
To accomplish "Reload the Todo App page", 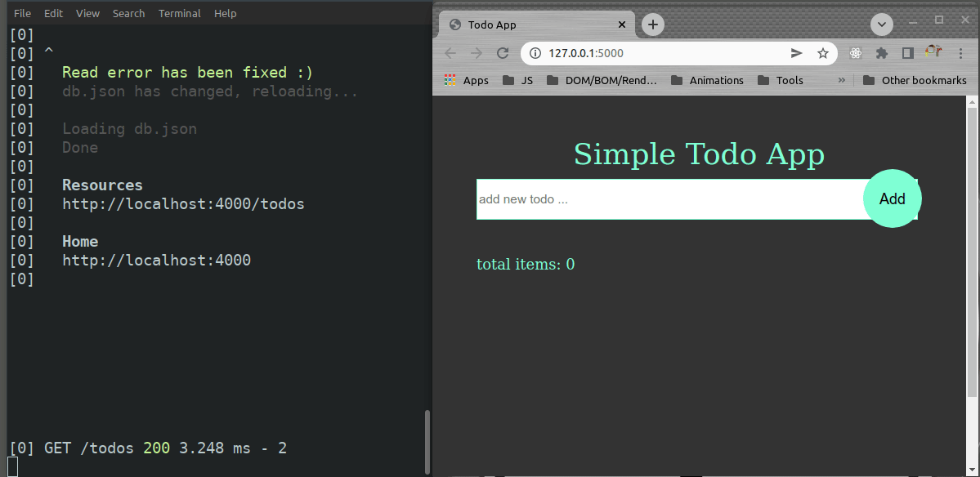I will point(503,54).
